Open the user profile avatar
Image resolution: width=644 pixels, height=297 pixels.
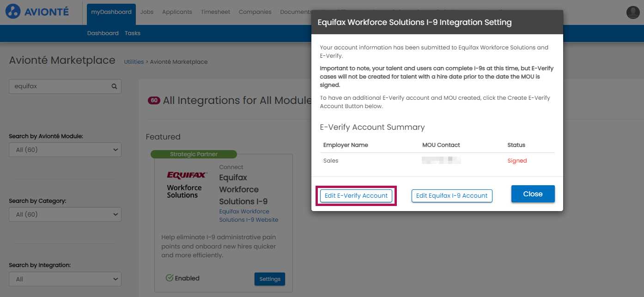click(632, 12)
